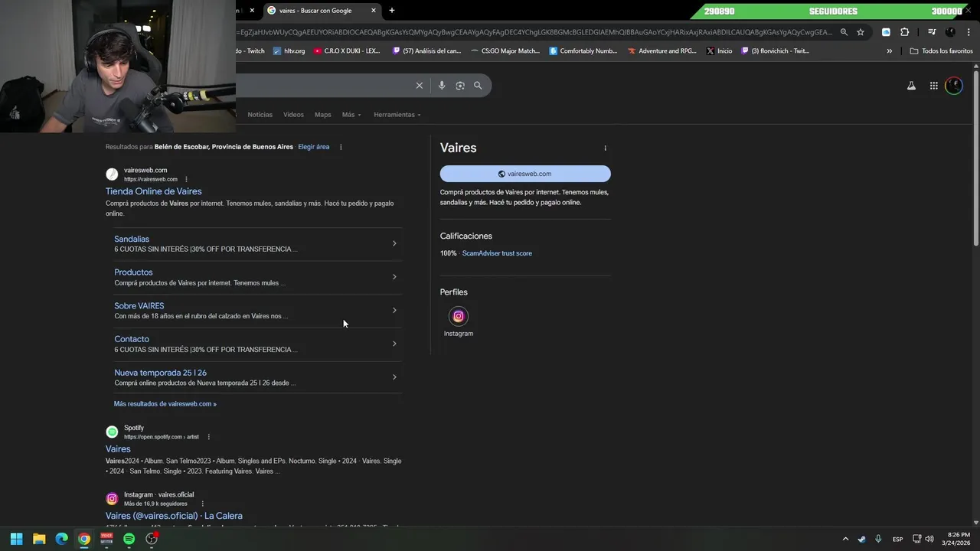
Task: Open Spotify from taskbar
Action: point(129,539)
